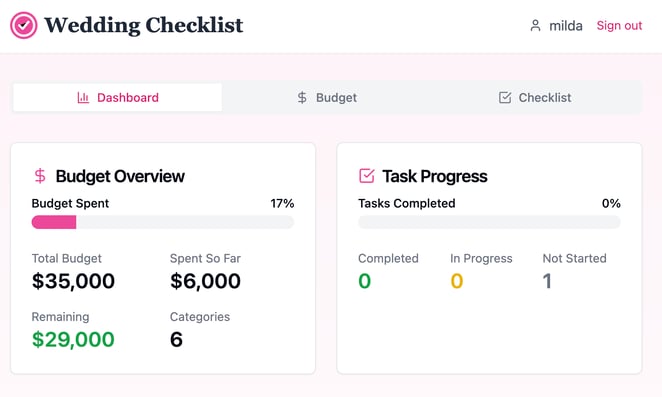Click the dollar sign icon on Budget tab
The width and height of the screenshot is (662, 397).
pos(302,98)
